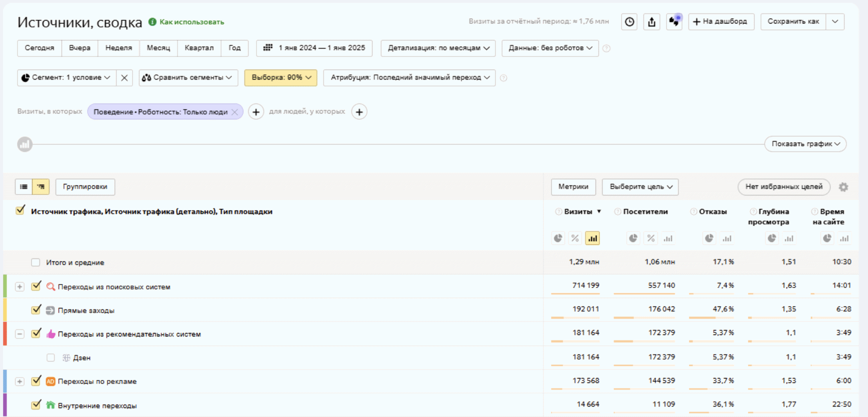Check the Дзен row checkbox

50,357
